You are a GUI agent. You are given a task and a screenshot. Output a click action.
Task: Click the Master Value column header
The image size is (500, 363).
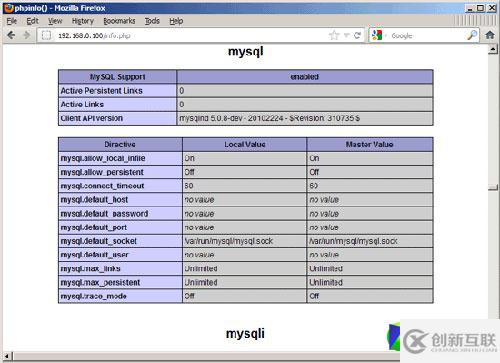point(370,144)
